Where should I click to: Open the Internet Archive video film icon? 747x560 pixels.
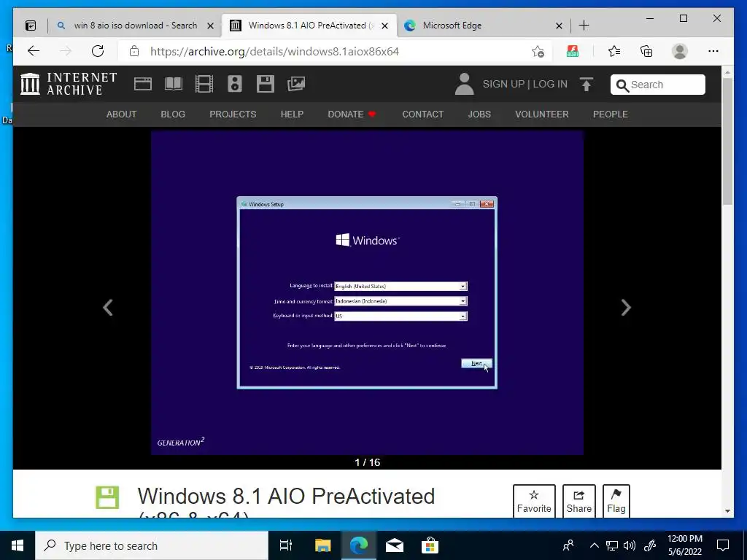[x=204, y=84]
